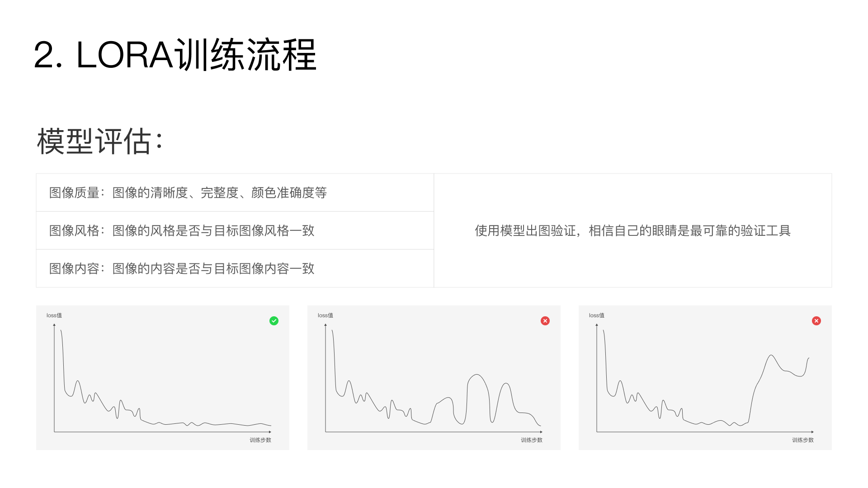Click the loss值 label on the middle chart

coord(326,315)
